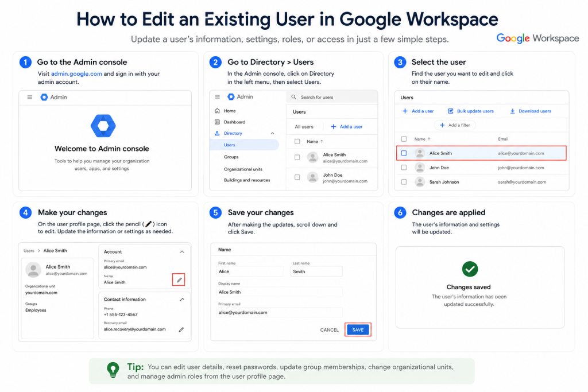Click the Admin logo in step 2 header
The width and height of the screenshot is (588, 392).
coord(231,96)
